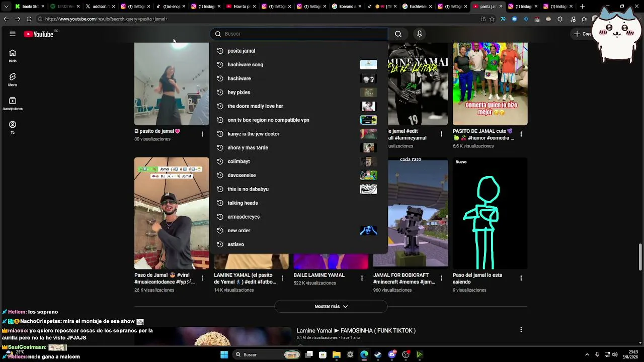Image resolution: width=644 pixels, height=362 pixels.
Task: Open Inicio in the YouTube sidebar
Action: click(13, 56)
